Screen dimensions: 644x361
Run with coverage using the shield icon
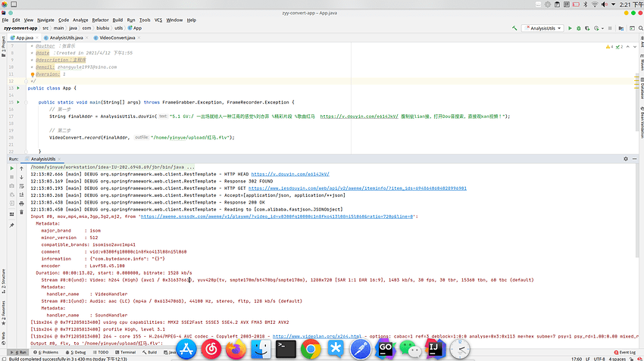[587, 28]
